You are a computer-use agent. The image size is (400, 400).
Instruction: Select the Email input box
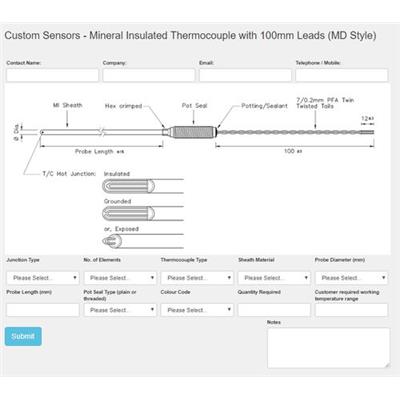(x=245, y=75)
